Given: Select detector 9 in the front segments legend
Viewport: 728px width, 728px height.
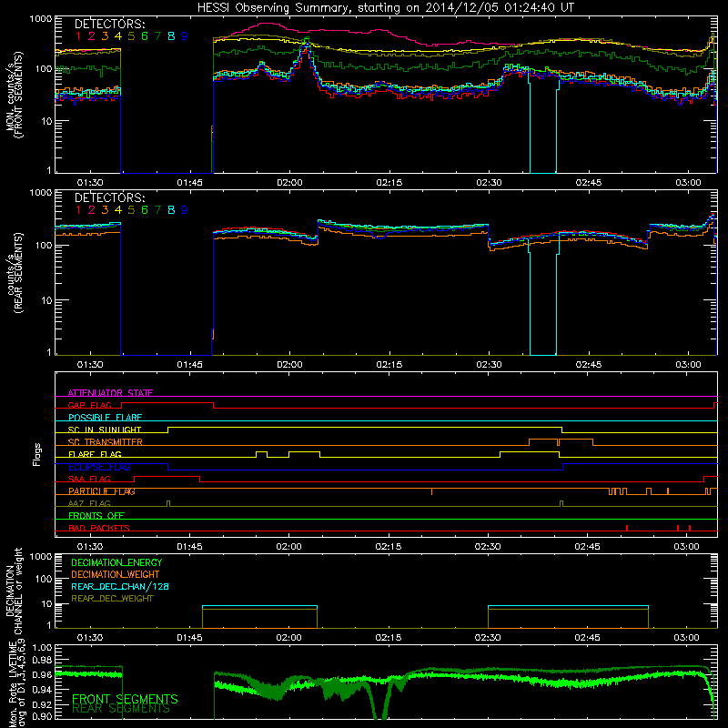Looking at the screenshot, I should point(185,36).
